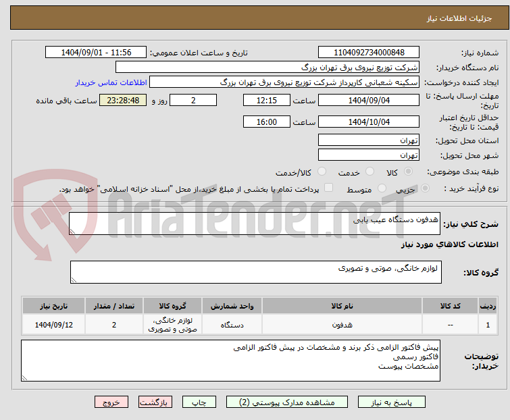Click the پاسخ به نیاز button
This screenshot has width=510, height=420.
pyautogui.click(x=392, y=402)
